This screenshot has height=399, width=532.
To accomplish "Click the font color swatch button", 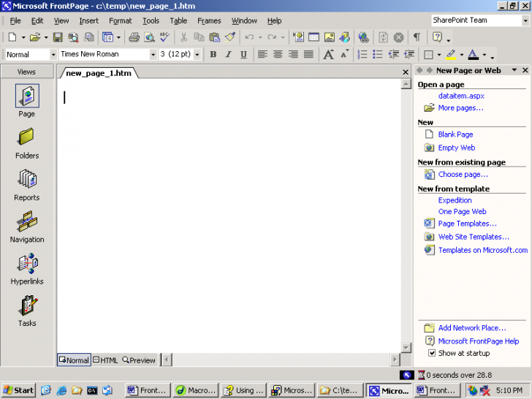I will pos(474,55).
